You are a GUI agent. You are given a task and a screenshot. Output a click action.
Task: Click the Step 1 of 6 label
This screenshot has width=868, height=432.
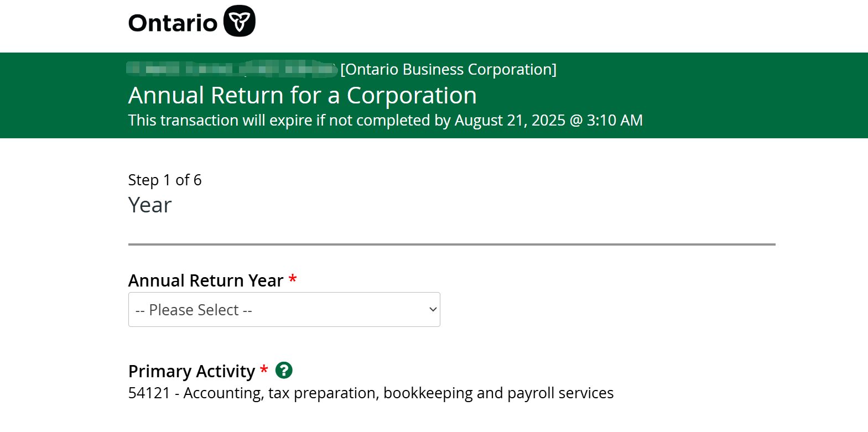pos(165,179)
